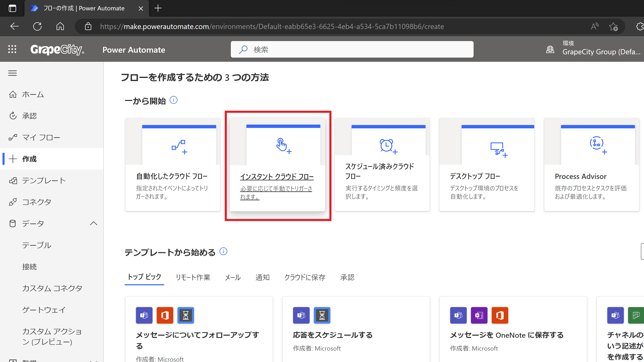The width and height of the screenshot is (644, 362).
Task: Add this page to favorites with the star icon
Action: 613,26
